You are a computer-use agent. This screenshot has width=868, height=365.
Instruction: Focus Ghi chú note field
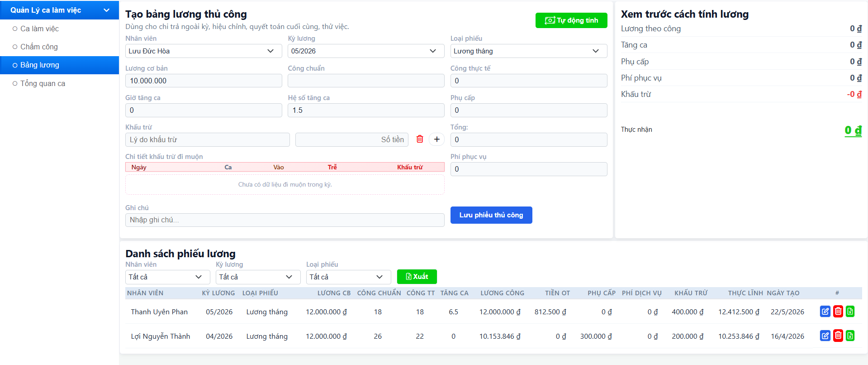285,220
